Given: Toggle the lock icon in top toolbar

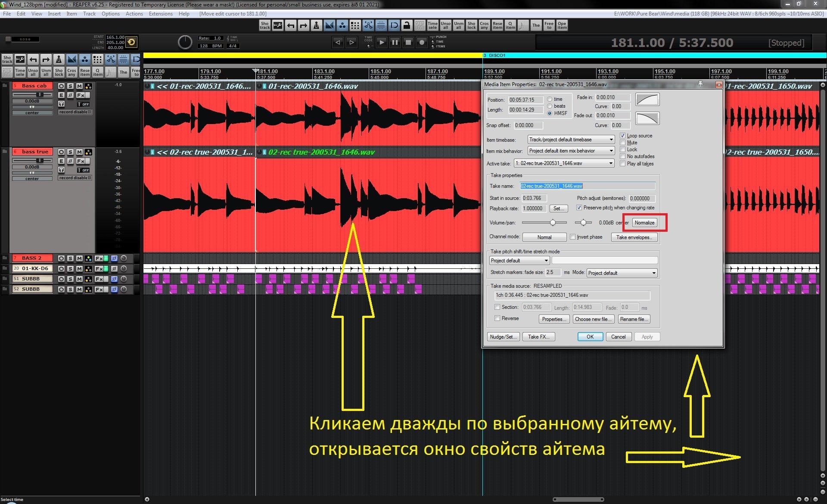Looking at the screenshot, I should [407, 26].
